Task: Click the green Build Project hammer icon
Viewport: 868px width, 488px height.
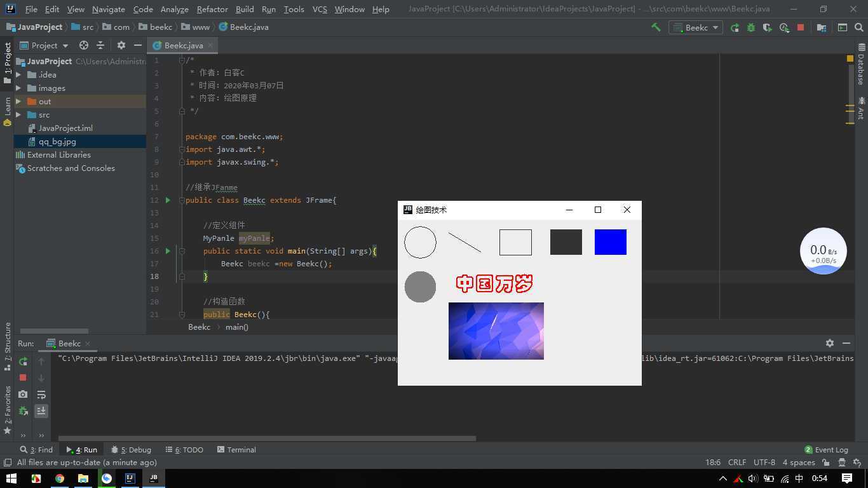Action: (656, 27)
